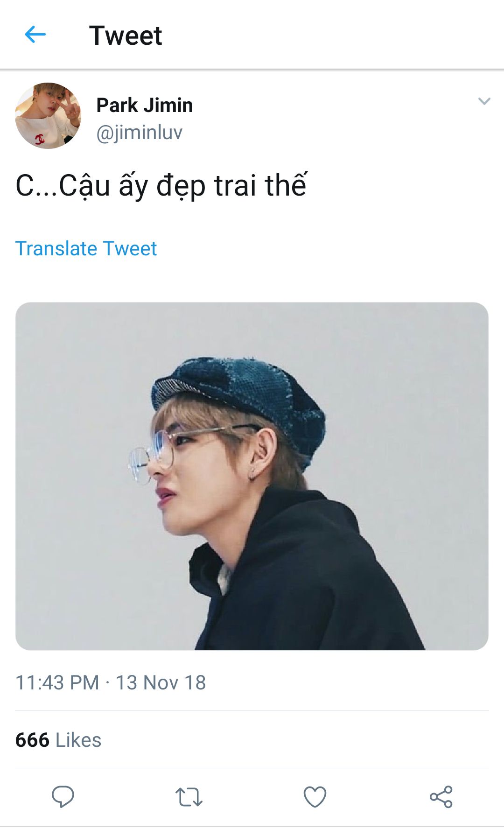Click the Translate Tweet link
504x829 pixels.
click(x=86, y=248)
